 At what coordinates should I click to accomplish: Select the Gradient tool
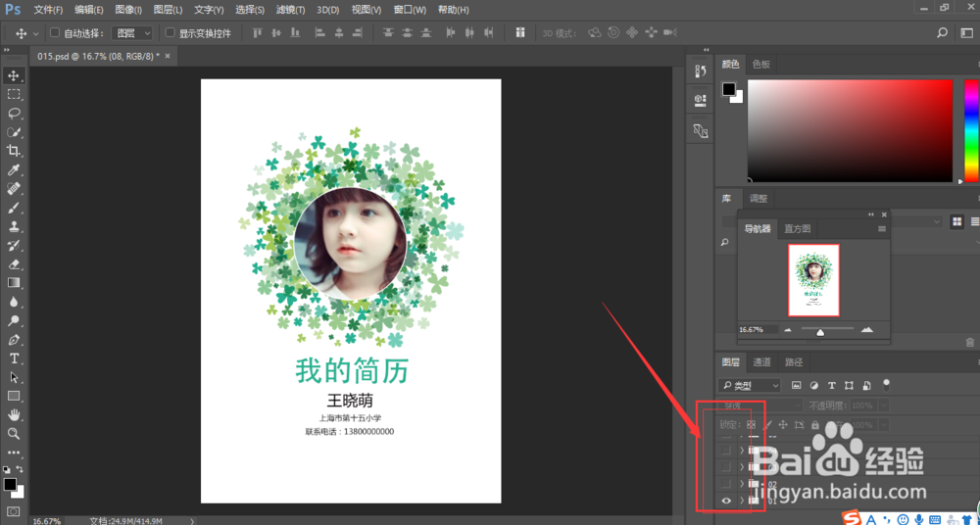tap(13, 282)
